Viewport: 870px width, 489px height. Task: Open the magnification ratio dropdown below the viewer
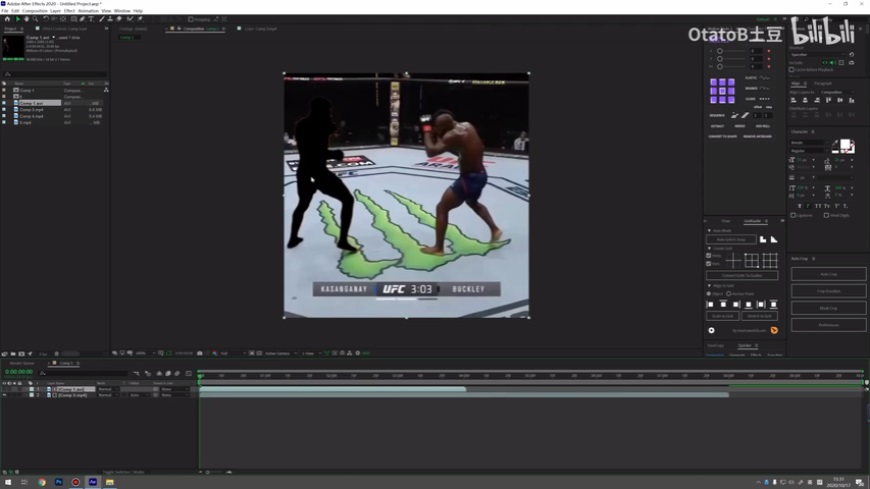(143, 353)
